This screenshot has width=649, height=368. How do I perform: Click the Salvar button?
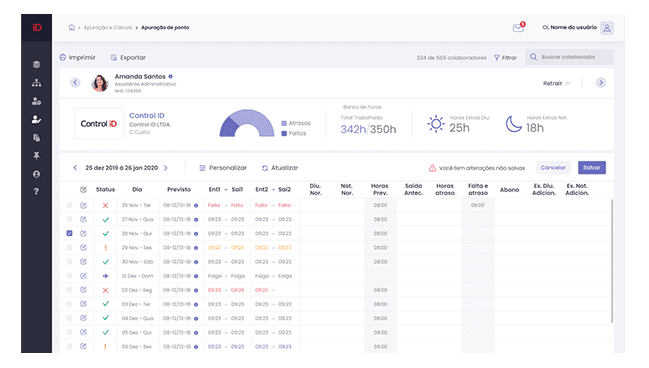click(592, 168)
